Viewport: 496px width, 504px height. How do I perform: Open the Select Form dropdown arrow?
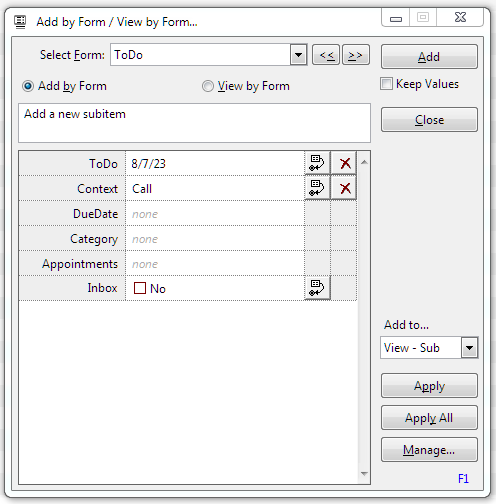[x=298, y=55]
